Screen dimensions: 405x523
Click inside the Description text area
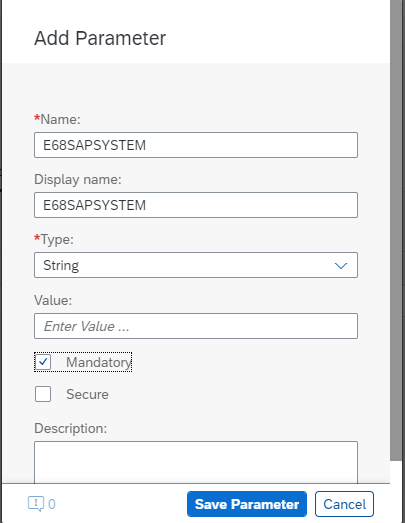(196, 462)
